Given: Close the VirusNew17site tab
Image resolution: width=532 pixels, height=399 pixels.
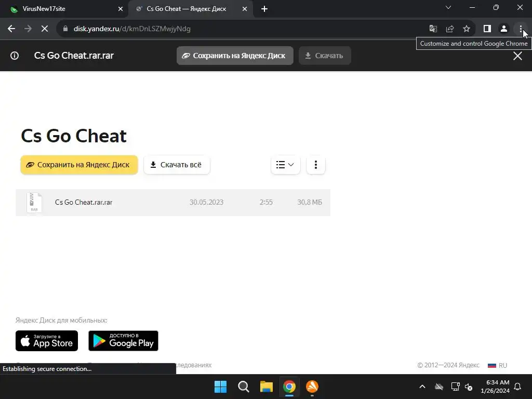Looking at the screenshot, I should [x=121, y=9].
